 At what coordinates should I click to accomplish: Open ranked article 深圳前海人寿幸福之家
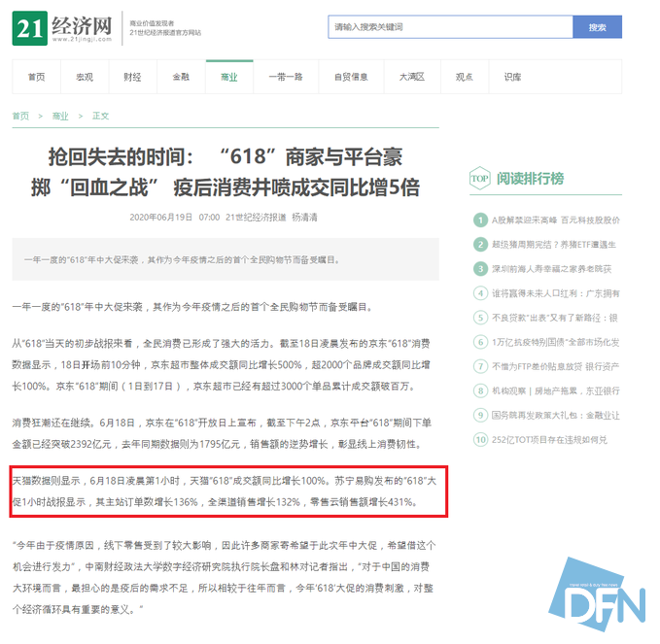(x=551, y=269)
